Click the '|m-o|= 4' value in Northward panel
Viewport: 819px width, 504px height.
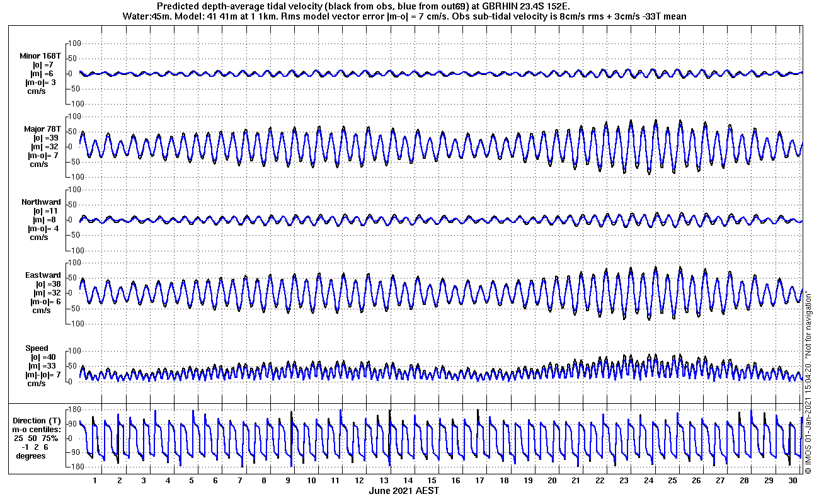(43, 229)
